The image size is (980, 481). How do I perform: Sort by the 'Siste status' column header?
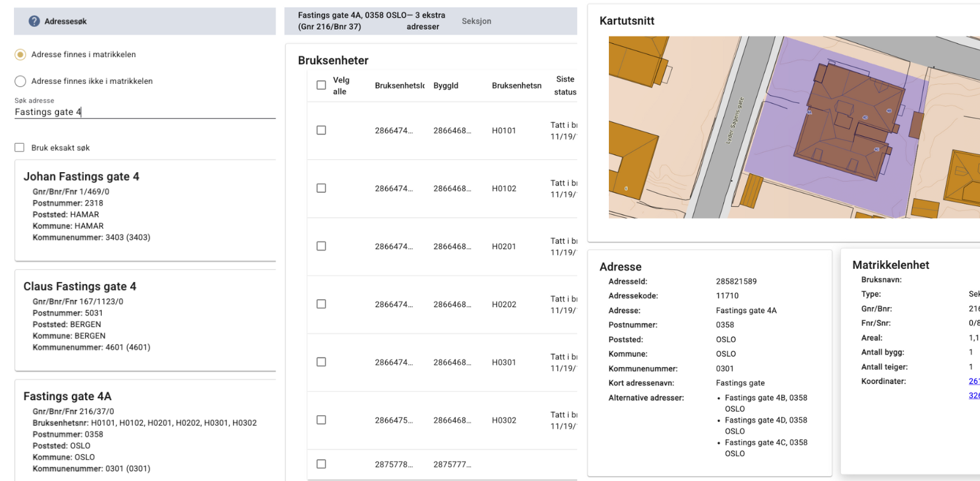565,86
